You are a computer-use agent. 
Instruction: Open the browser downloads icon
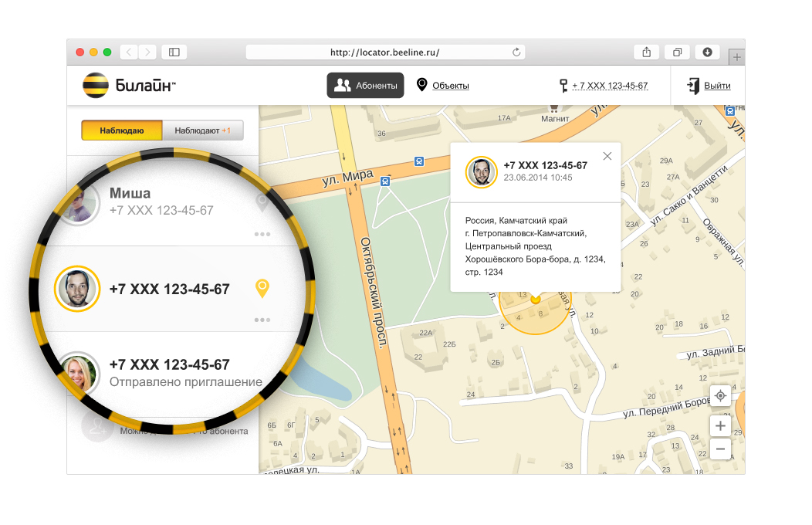707,52
